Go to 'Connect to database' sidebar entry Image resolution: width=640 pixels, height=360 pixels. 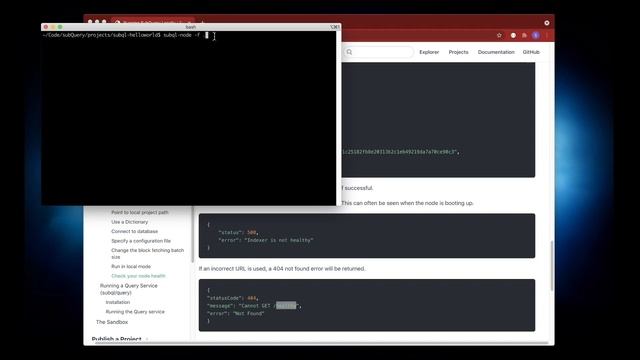(x=134, y=231)
